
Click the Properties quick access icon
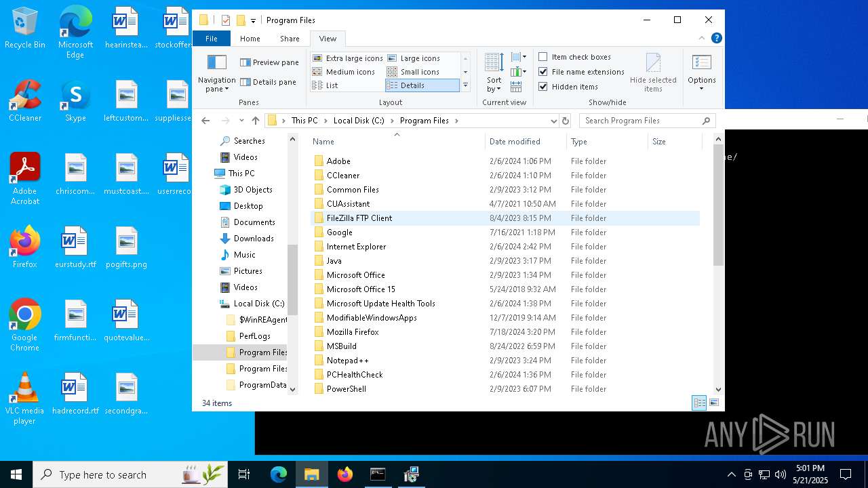(226, 20)
